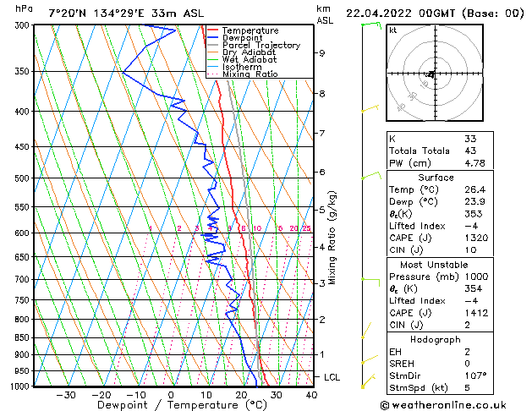Click the vertical 'Mixing Ratio (g/kg)' axis title
The image size is (532, 411).
[x=332, y=238]
